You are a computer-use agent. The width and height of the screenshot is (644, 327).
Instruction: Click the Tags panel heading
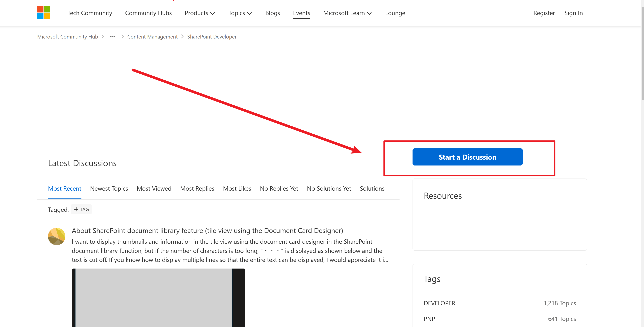click(x=432, y=279)
